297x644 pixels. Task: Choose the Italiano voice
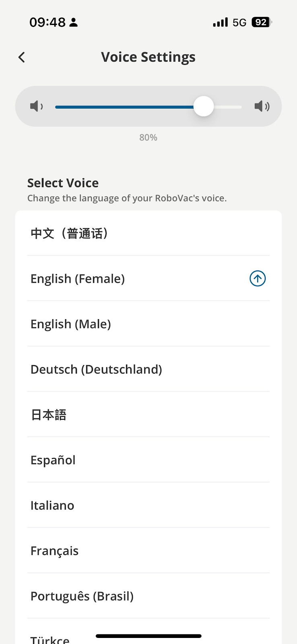tap(52, 506)
